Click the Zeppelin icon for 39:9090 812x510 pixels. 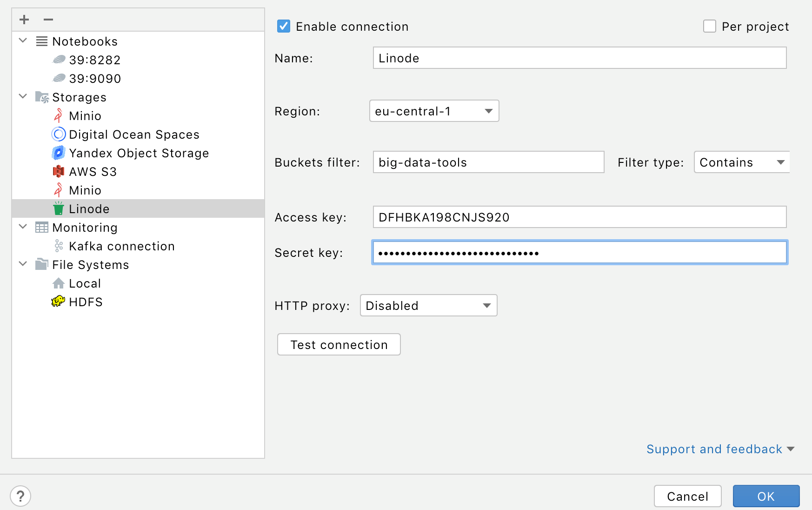(x=59, y=78)
